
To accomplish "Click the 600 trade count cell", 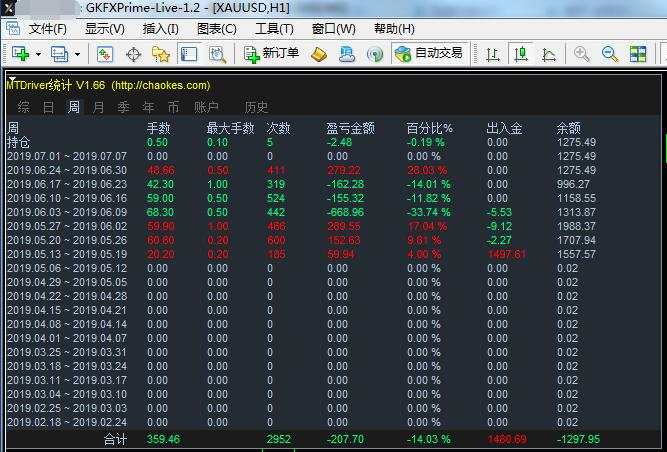I will (276, 240).
